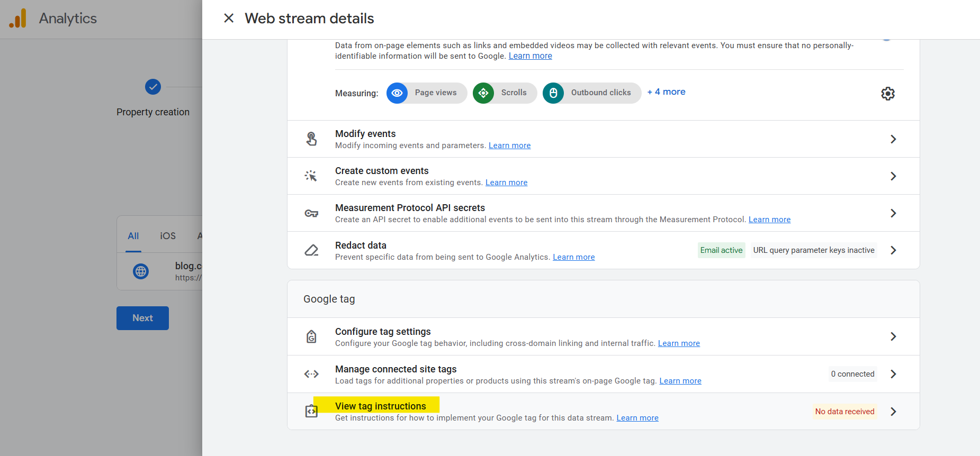
Task: Expand Measurement Protocol API secrets chevron
Action: click(x=893, y=213)
